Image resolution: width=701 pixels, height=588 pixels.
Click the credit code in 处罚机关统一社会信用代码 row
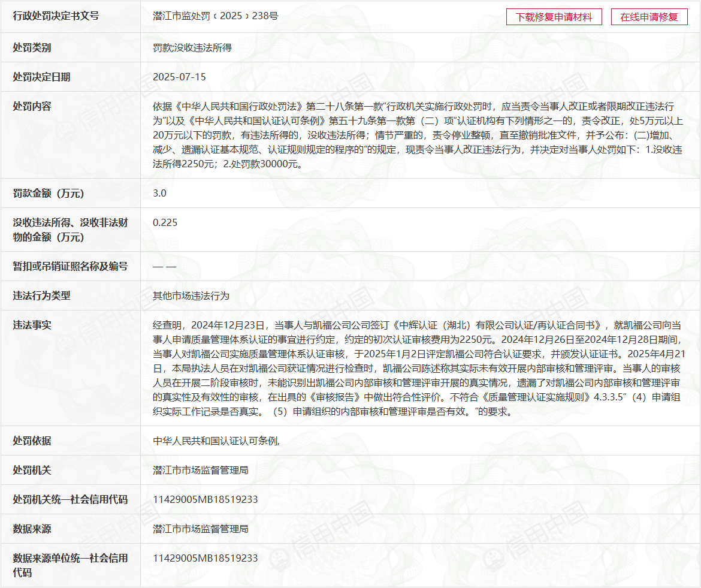(x=205, y=499)
